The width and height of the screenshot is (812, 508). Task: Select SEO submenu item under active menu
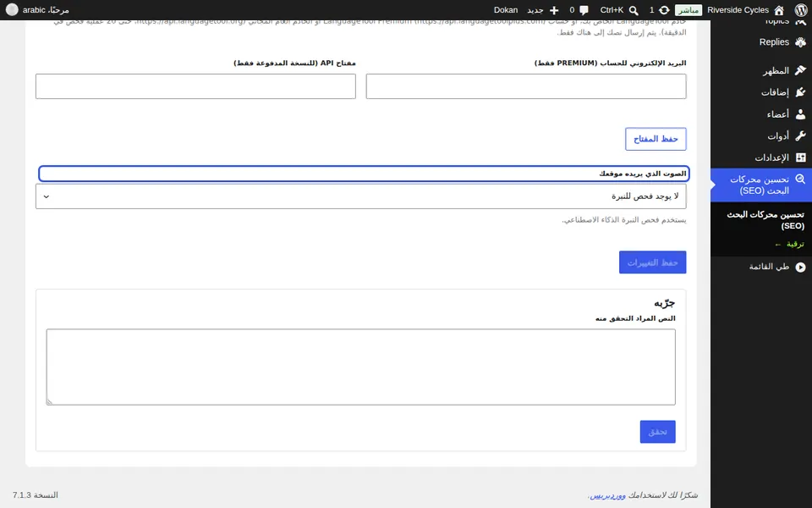(765, 220)
